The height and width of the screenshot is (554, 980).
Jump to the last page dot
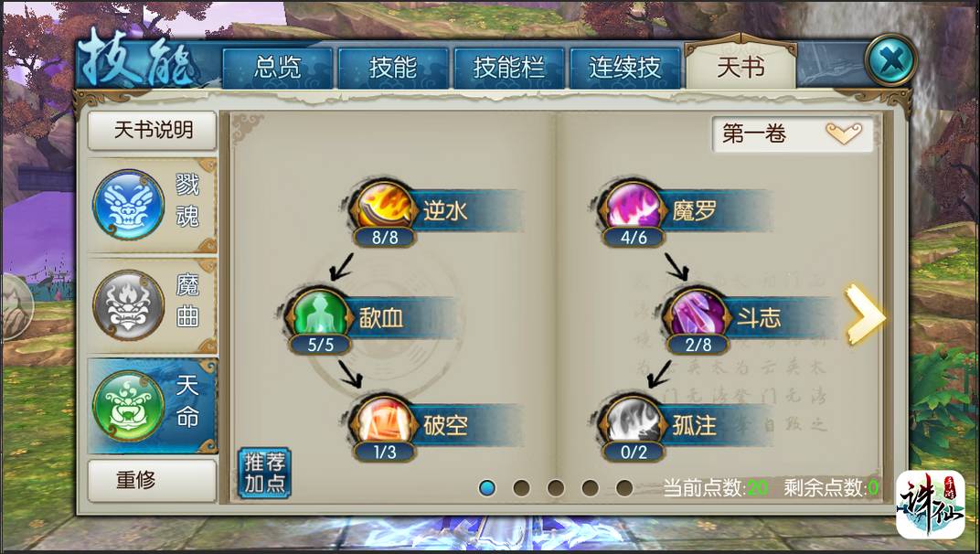pos(623,487)
